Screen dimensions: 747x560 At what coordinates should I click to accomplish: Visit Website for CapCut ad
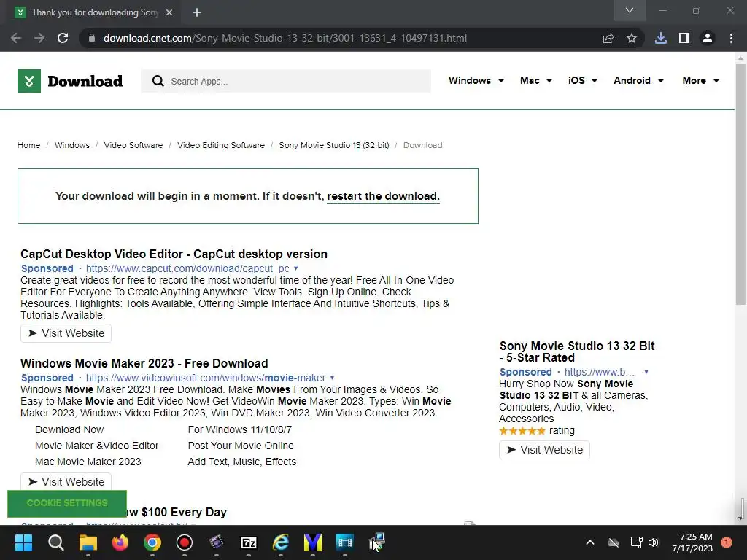click(66, 333)
